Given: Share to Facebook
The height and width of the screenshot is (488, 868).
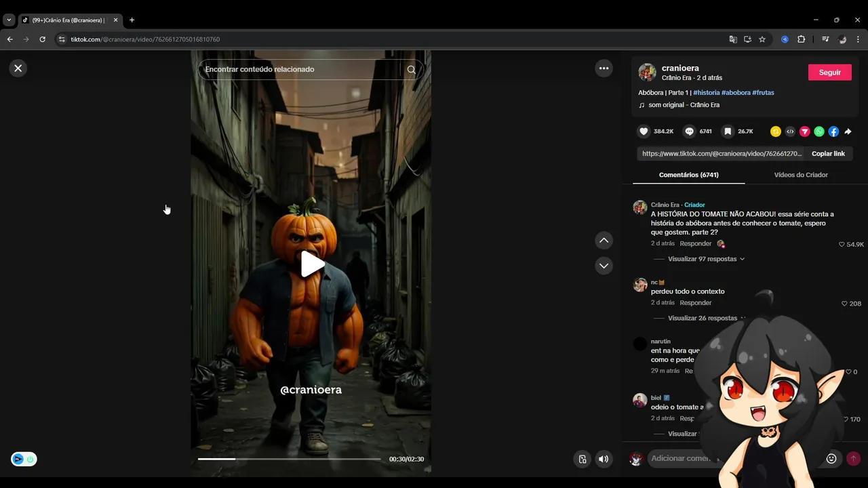Looking at the screenshot, I should 833,131.
